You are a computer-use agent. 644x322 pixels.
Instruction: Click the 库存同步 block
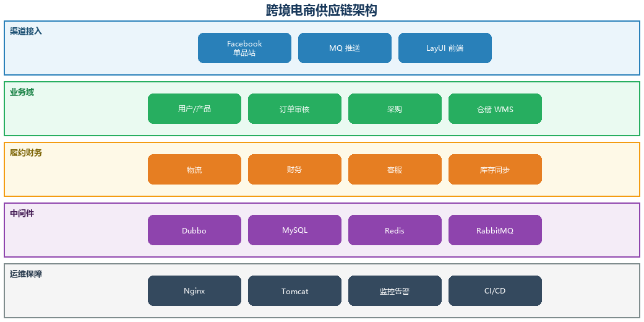tap(495, 170)
